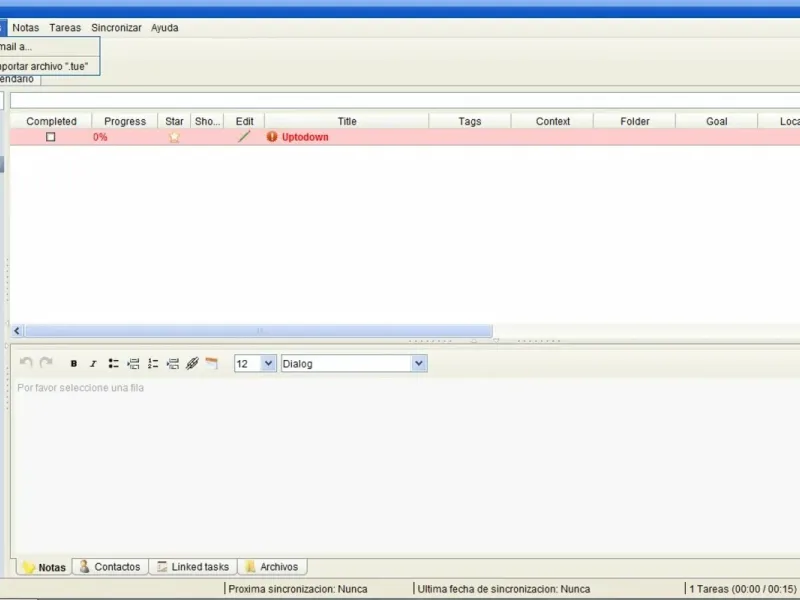Viewport: 800px width, 600px height.
Task: Sort by the Sho... column header
Action: click(207, 121)
